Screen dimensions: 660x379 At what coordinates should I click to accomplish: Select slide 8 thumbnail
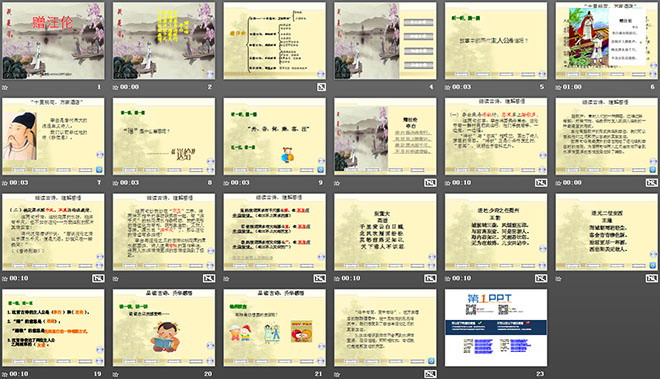coord(164,136)
